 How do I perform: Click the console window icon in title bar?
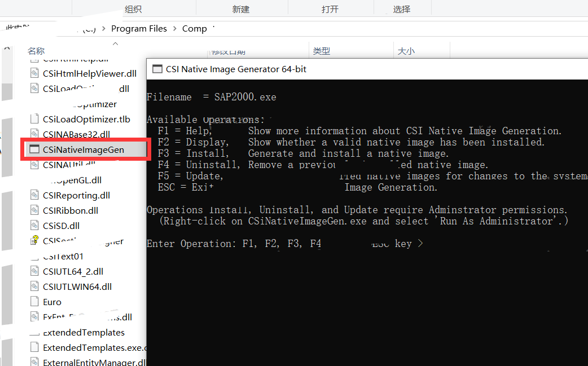coord(157,69)
